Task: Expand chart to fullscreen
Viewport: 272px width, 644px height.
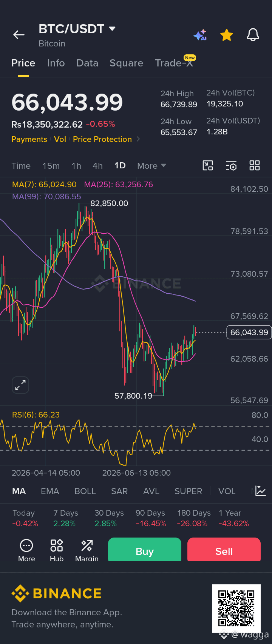Action: click(20, 385)
